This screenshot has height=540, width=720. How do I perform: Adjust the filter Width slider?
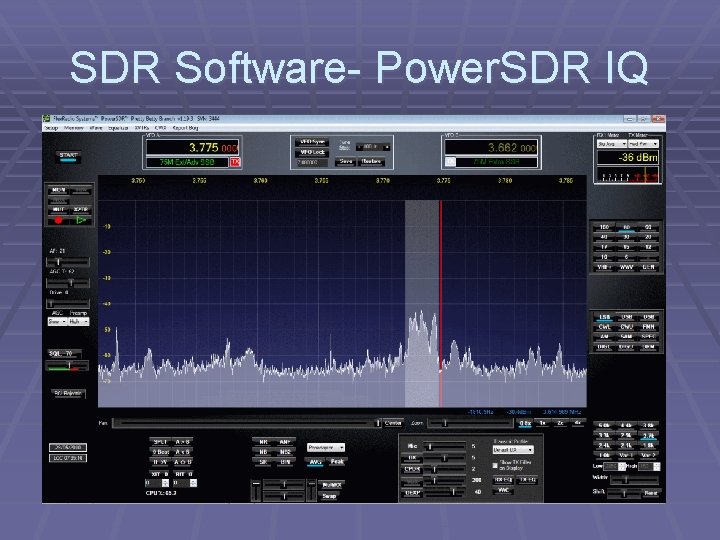pos(634,479)
